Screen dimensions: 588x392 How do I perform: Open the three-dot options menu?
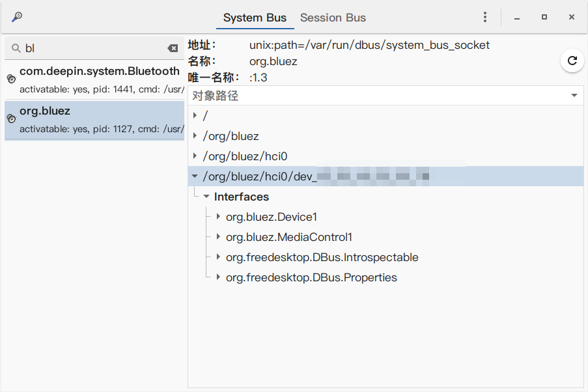coord(485,18)
